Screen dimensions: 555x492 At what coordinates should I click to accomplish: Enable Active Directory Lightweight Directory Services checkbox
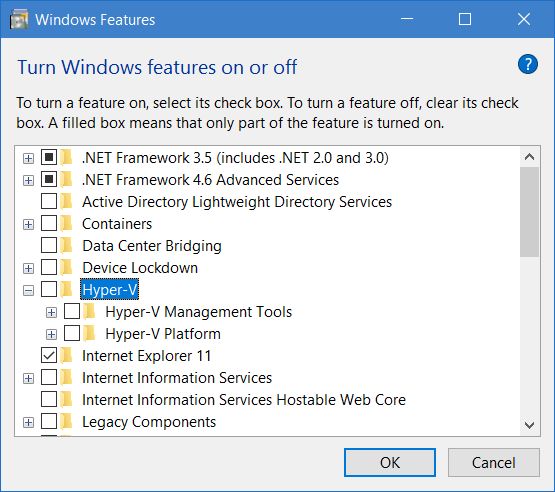pyautogui.click(x=49, y=201)
